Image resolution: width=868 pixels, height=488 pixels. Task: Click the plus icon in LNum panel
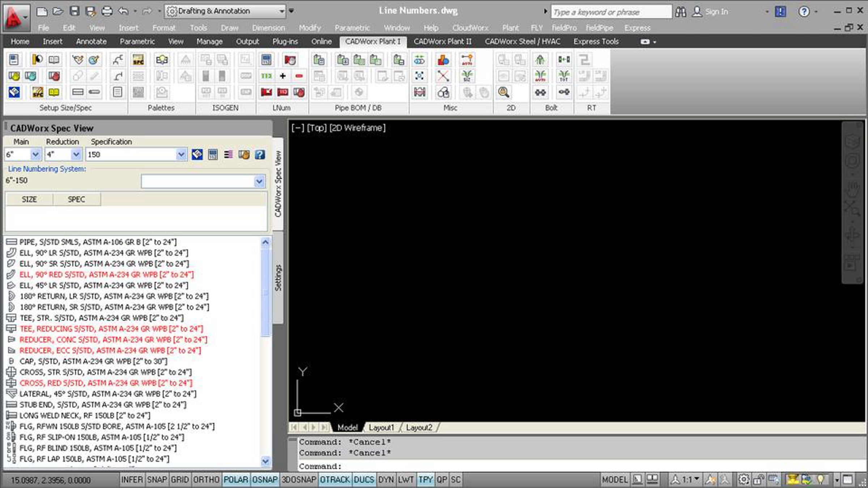[283, 76]
